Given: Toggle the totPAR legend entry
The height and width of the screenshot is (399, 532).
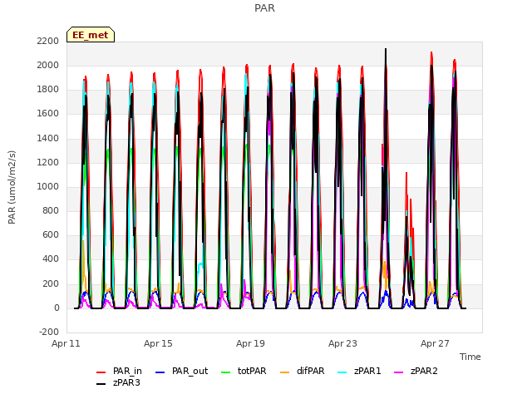Looking at the screenshot, I should pos(244,372).
